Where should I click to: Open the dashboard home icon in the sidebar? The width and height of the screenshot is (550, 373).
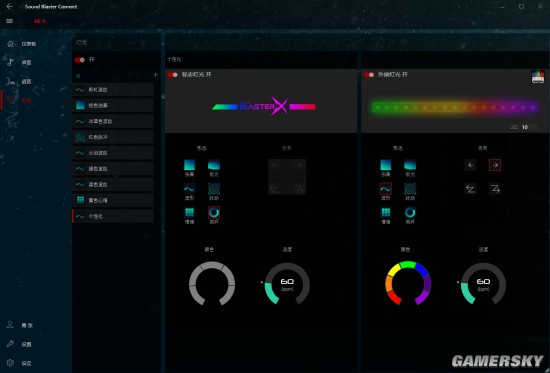11,44
